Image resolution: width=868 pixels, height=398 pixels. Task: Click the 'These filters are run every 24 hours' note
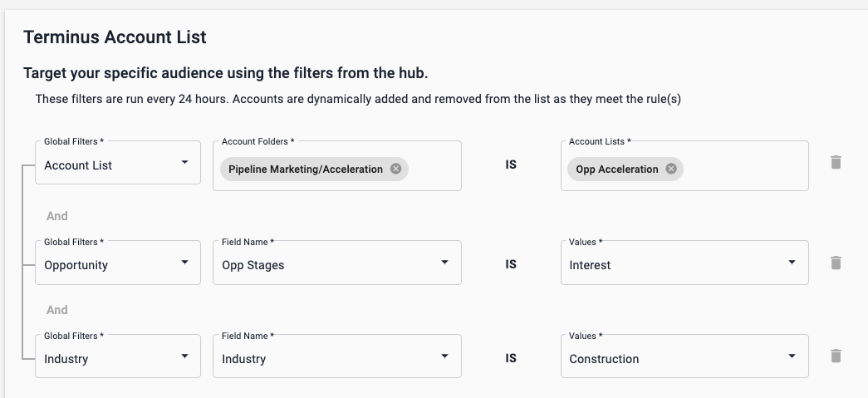click(358, 99)
